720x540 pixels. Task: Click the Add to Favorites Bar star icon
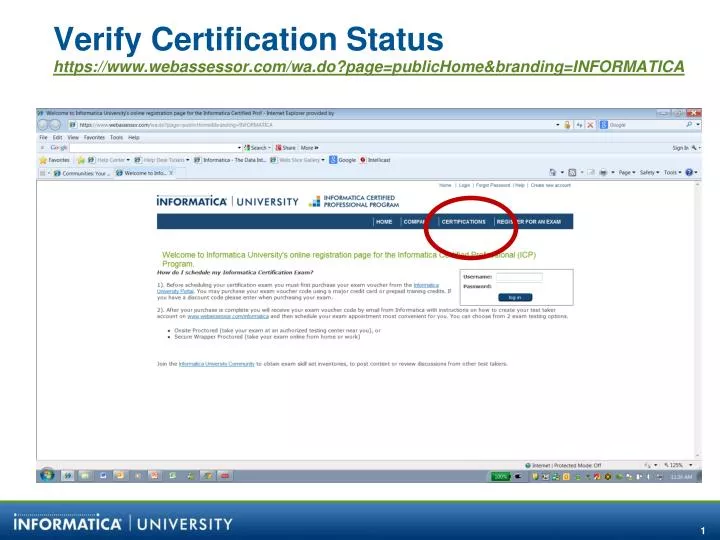pos(81,160)
